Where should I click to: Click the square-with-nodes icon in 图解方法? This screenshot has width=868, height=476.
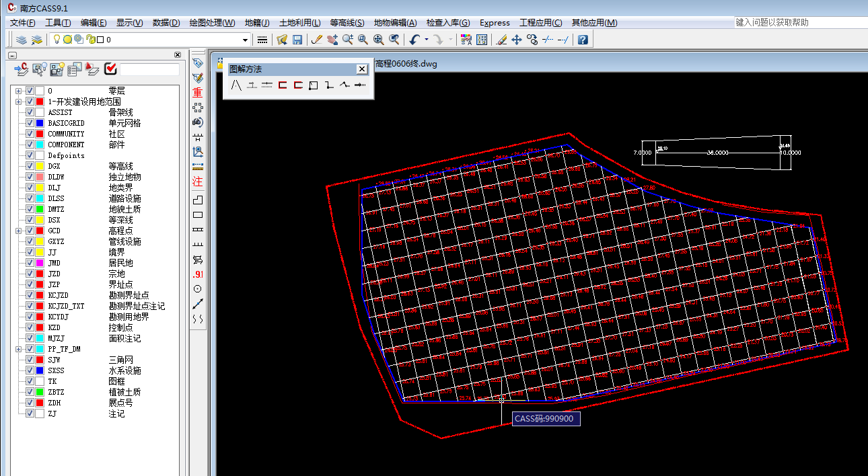[x=314, y=85]
